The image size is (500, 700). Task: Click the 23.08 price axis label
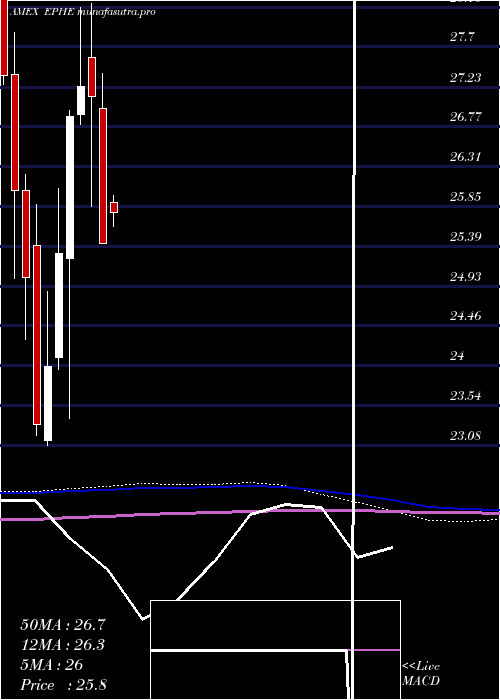point(466,435)
